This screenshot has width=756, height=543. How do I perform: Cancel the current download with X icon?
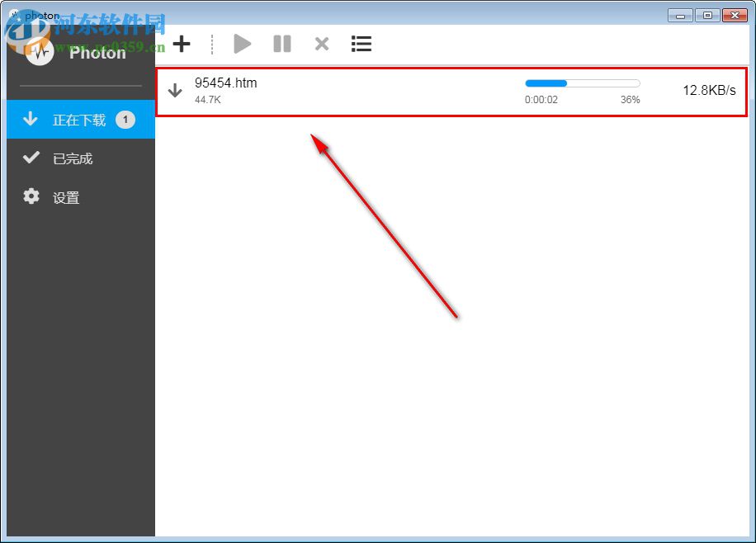[321, 44]
